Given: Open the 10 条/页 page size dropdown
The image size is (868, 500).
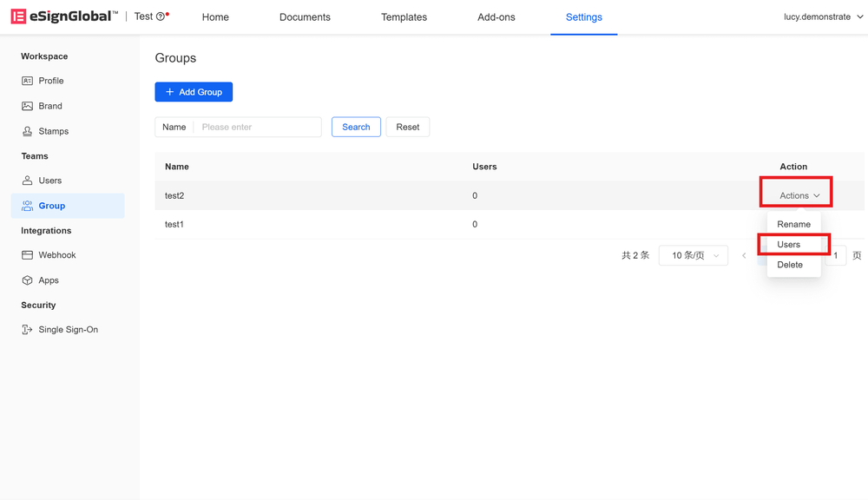Looking at the screenshot, I should pos(693,255).
